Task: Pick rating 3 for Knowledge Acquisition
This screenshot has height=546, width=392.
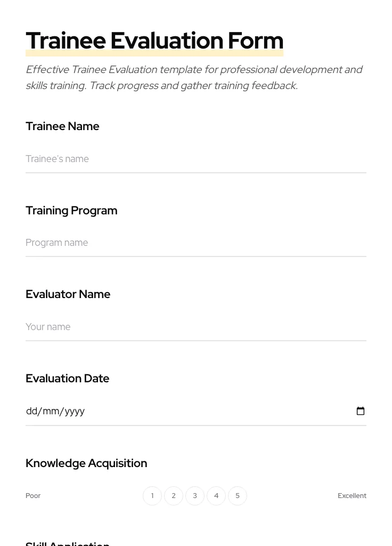Action: point(195,496)
